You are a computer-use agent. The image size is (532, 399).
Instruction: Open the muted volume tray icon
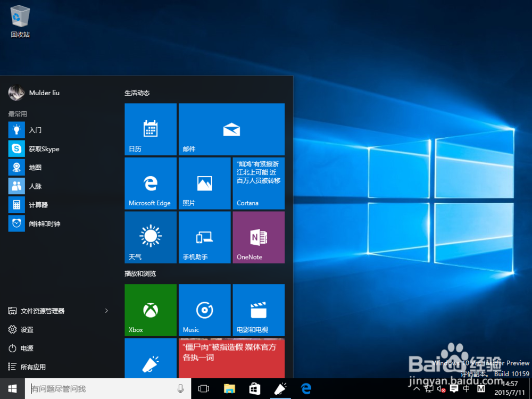click(x=441, y=389)
